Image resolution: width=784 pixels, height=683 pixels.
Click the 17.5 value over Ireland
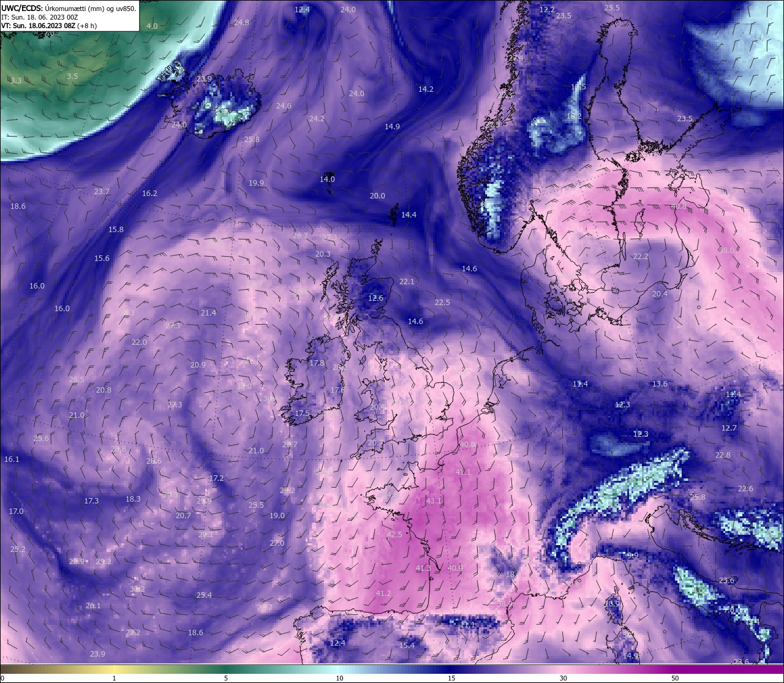point(302,413)
